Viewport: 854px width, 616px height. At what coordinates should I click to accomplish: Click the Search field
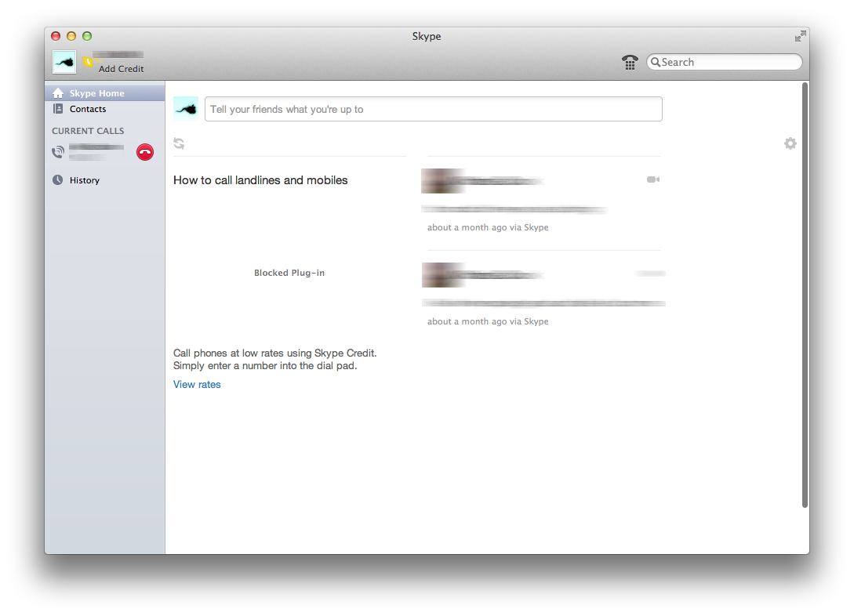725,62
